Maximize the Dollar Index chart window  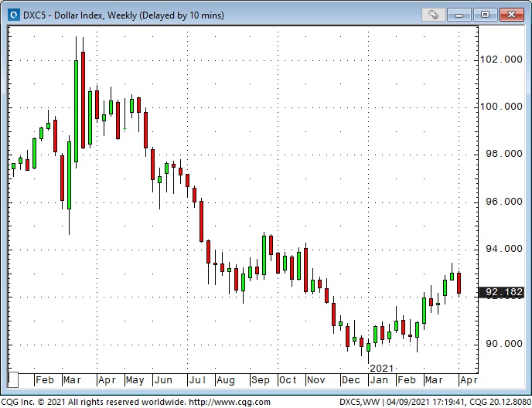[x=485, y=15]
